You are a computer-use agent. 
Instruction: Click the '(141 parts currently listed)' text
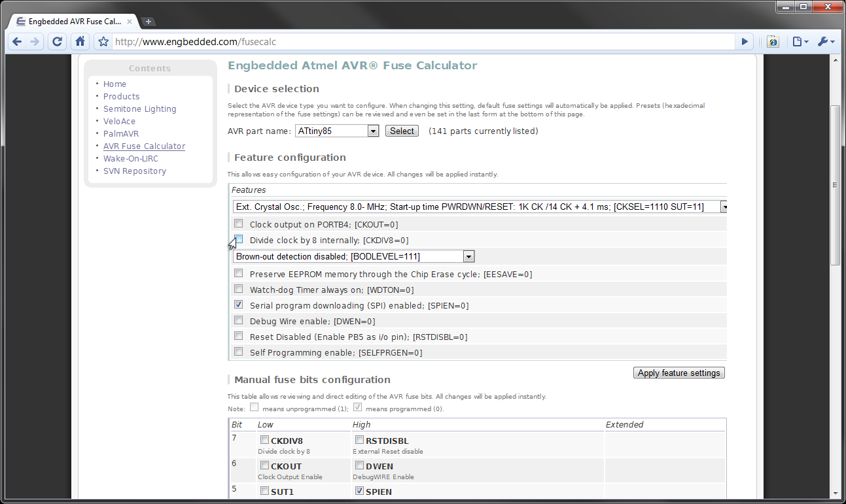click(x=483, y=131)
